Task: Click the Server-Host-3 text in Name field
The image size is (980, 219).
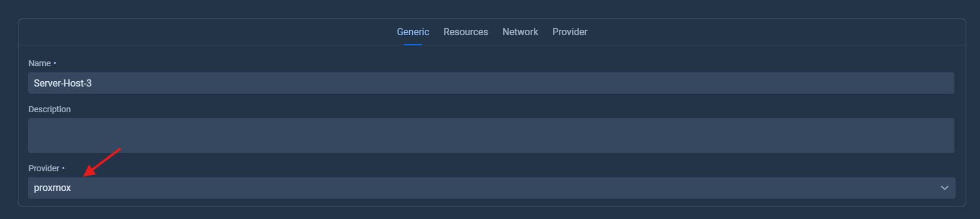Action: click(63, 83)
